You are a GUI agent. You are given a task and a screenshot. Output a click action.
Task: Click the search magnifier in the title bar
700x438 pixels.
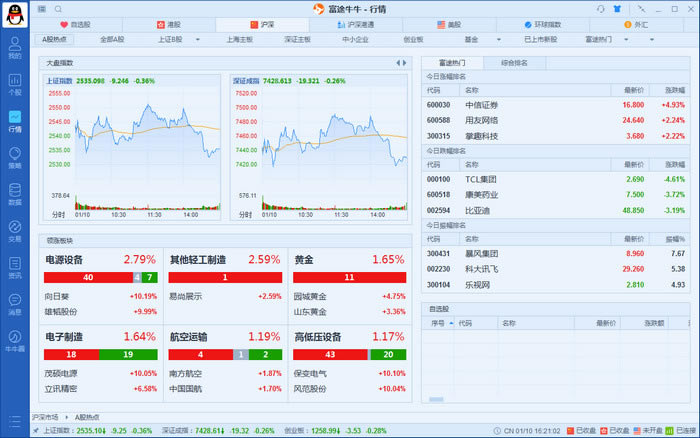pos(58,9)
